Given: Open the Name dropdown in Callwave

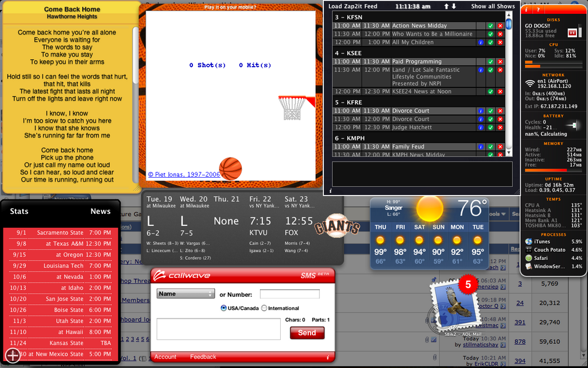Looking at the screenshot, I should coord(185,294).
